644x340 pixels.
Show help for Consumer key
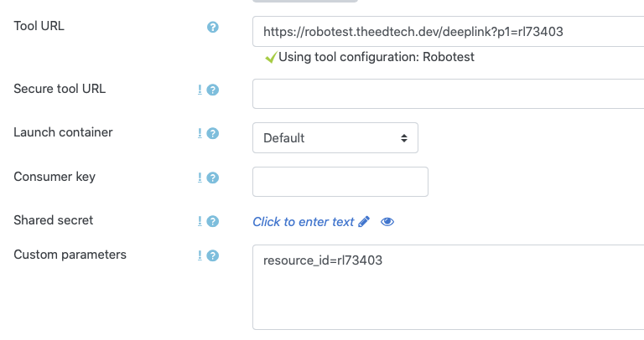[x=212, y=178]
